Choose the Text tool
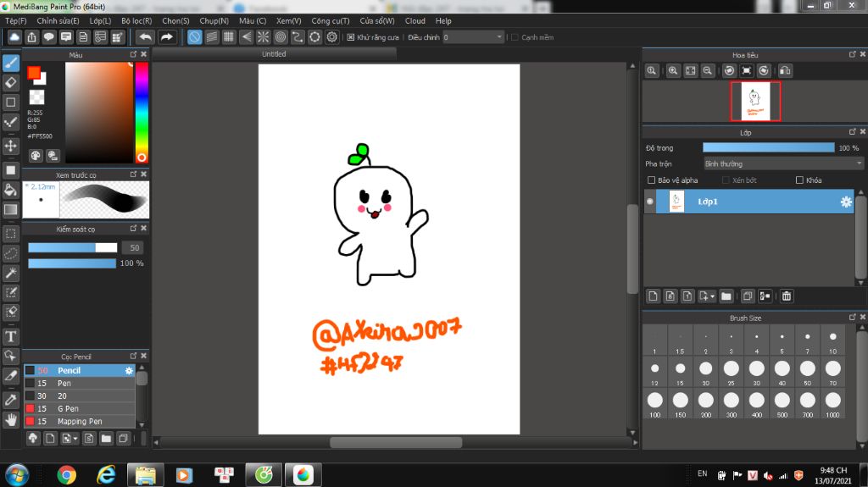868x487 pixels. pos(11,336)
